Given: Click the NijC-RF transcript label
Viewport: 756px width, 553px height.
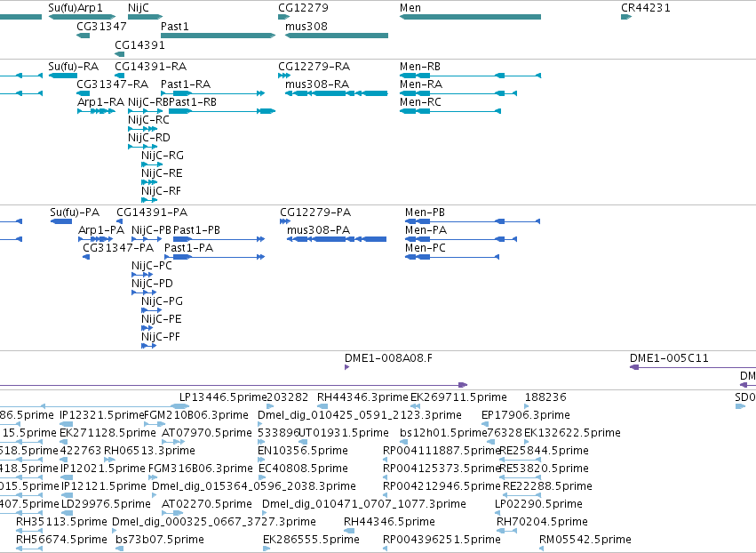Looking at the screenshot, I should tap(161, 190).
